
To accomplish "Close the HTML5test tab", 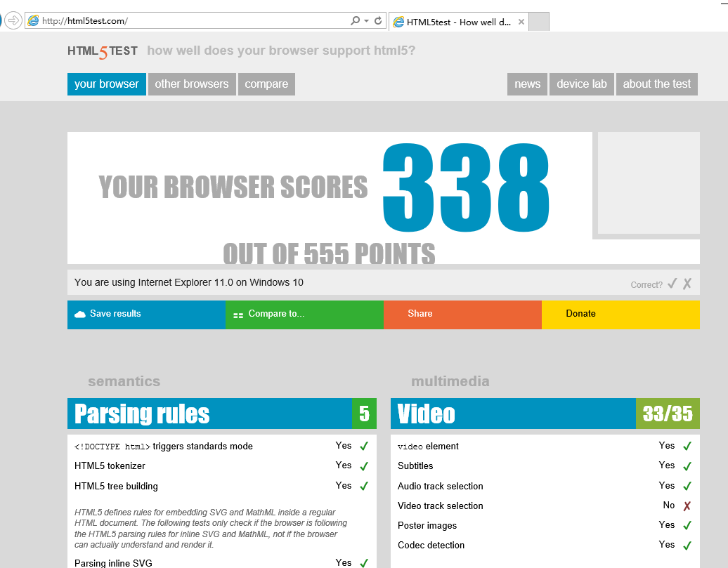I will (x=521, y=22).
